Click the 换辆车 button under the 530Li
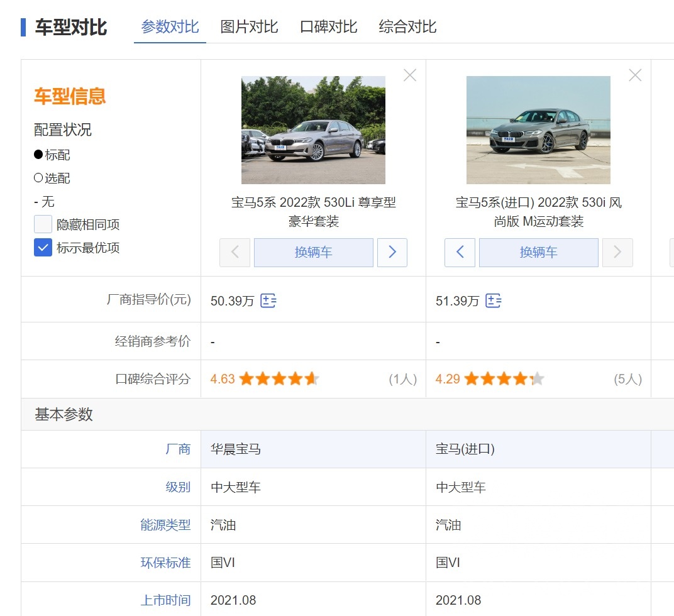Image resolution: width=674 pixels, height=616 pixels. coord(314,252)
